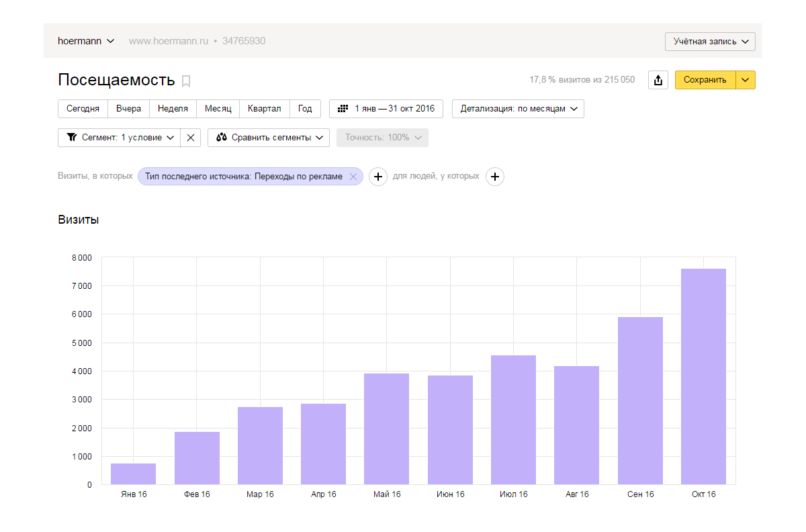Click the www.hoermann.ru site link

(169, 41)
